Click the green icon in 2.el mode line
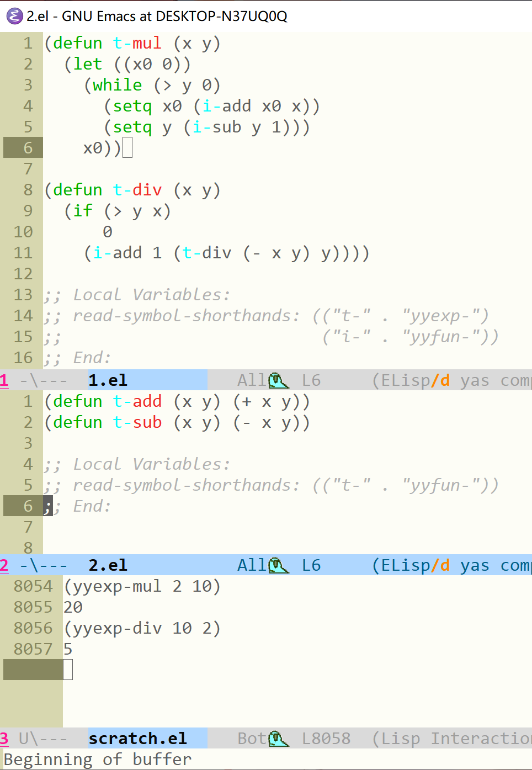 (279, 565)
